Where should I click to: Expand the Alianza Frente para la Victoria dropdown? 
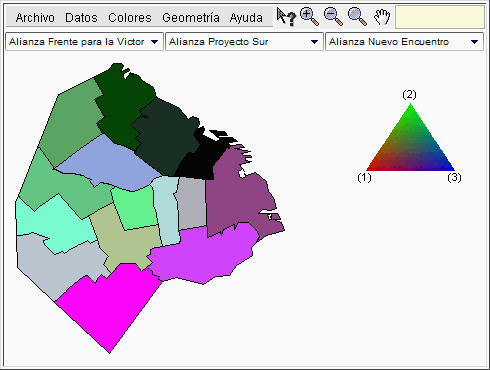pyautogui.click(x=84, y=42)
